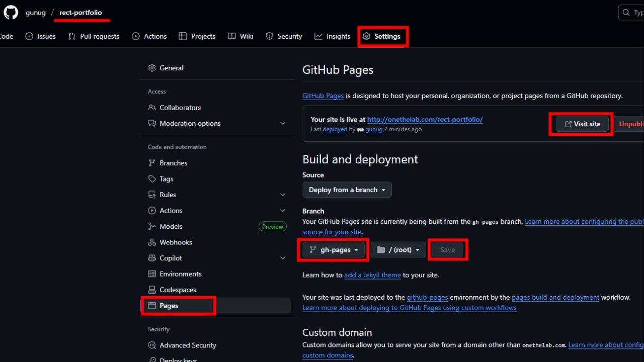Click the Copilot icon in sidebar
644x362 pixels.
click(152, 258)
